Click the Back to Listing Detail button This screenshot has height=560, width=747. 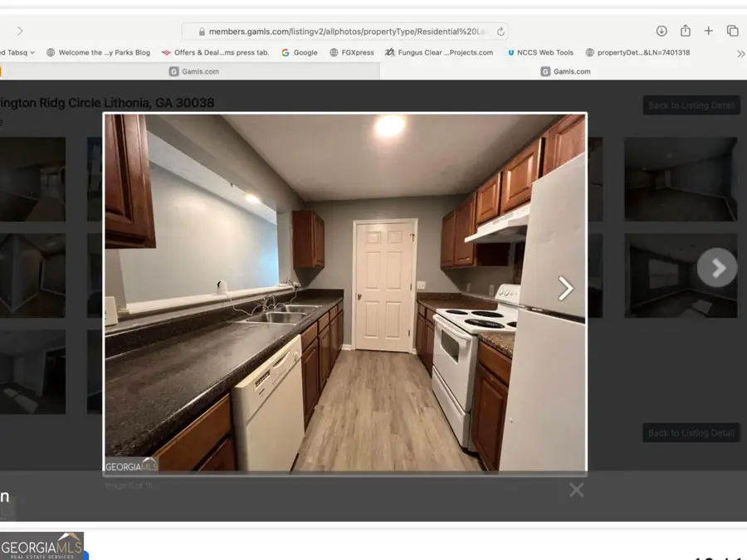pos(691,105)
